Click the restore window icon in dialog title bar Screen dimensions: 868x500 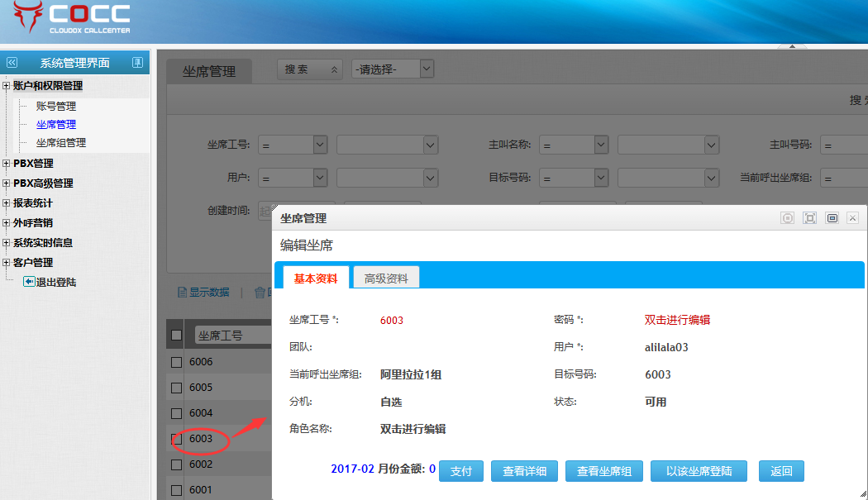pyautogui.click(x=832, y=218)
